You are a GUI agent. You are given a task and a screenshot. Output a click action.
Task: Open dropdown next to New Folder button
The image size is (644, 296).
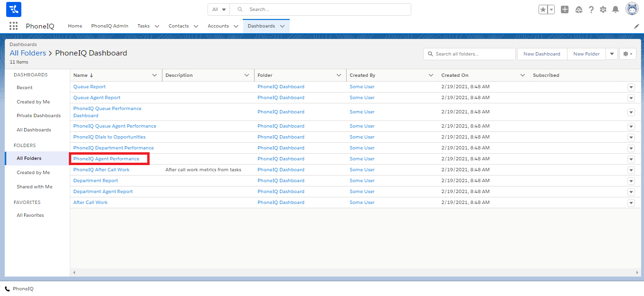tap(612, 54)
